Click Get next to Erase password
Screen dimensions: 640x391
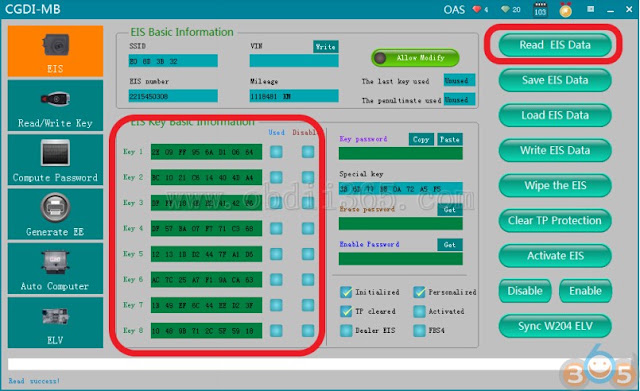pos(450,209)
